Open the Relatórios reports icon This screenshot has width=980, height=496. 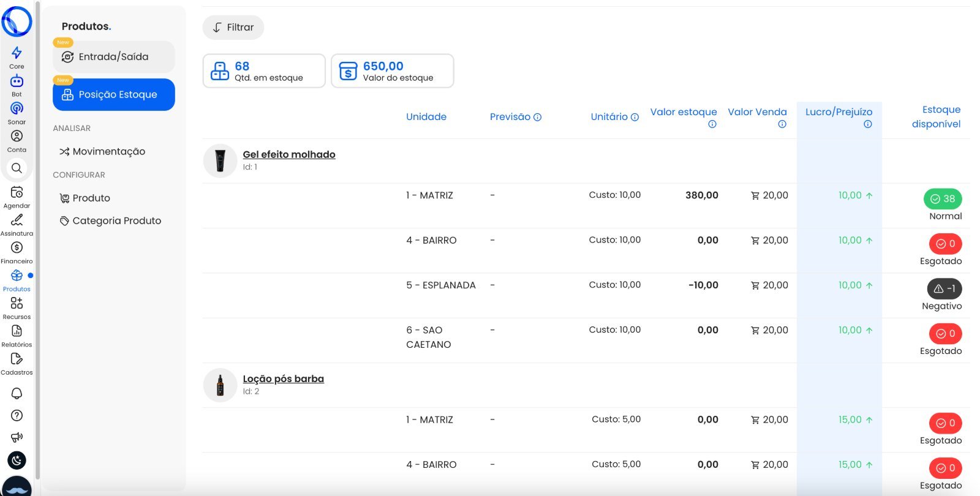click(17, 335)
